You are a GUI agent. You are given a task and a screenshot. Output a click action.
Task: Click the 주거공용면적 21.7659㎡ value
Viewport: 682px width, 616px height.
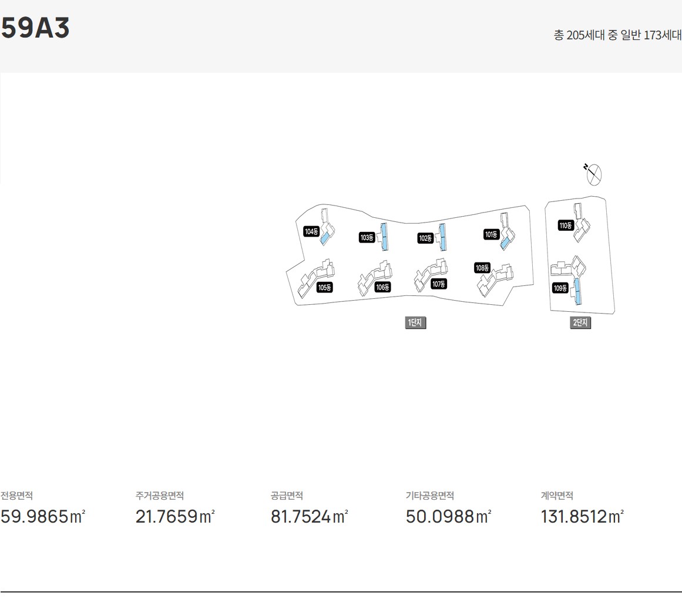coord(175,516)
